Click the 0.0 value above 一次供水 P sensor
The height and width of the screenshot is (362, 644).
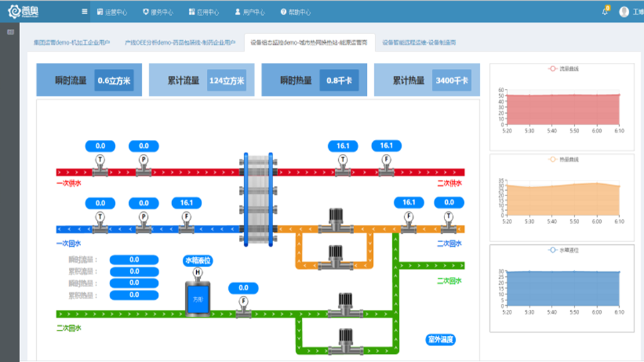[144, 146]
